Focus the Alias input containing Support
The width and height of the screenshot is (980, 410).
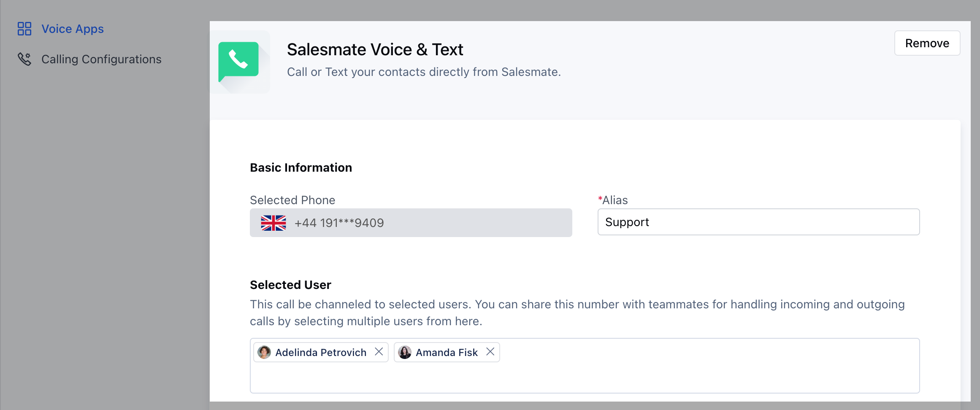(x=758, y=222)
